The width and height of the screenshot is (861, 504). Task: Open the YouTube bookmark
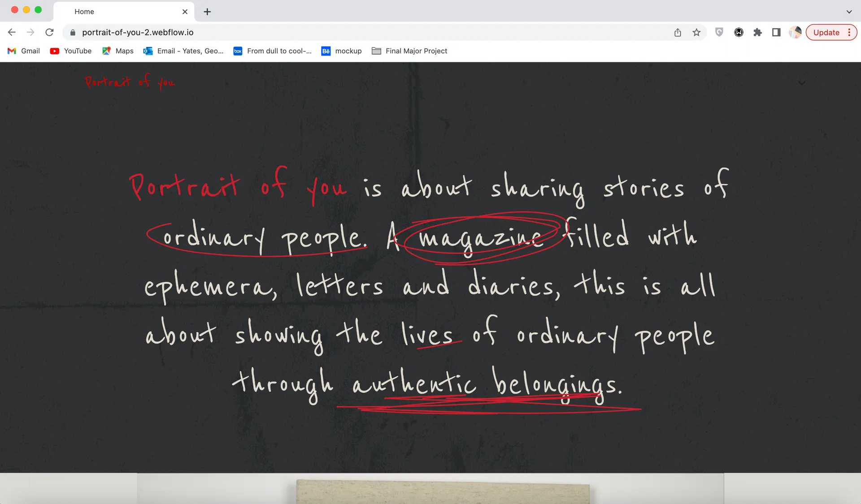[71, 51]
